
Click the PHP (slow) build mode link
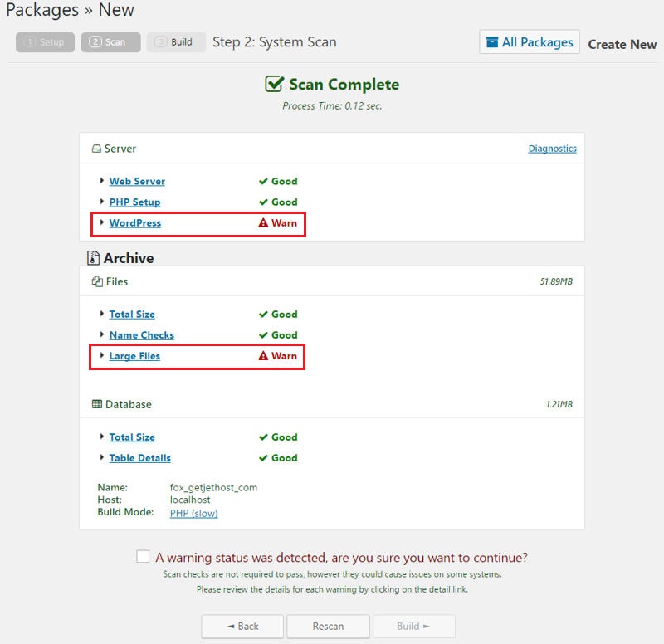click(x=193, y=514)
